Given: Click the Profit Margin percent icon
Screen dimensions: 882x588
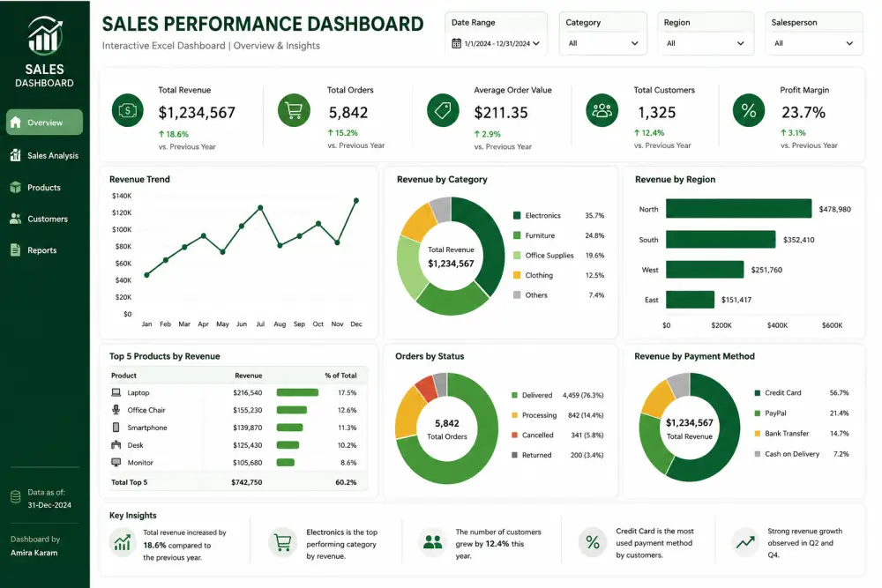Looking at the screenshot, I should tap(749, 110).
